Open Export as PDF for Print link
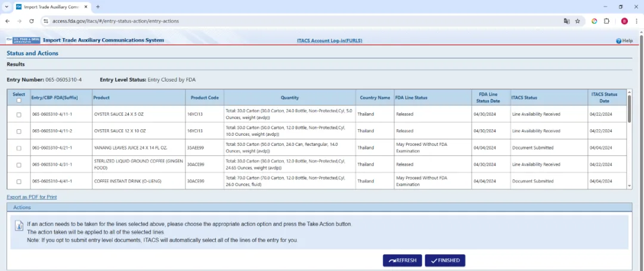 [32, 197]
